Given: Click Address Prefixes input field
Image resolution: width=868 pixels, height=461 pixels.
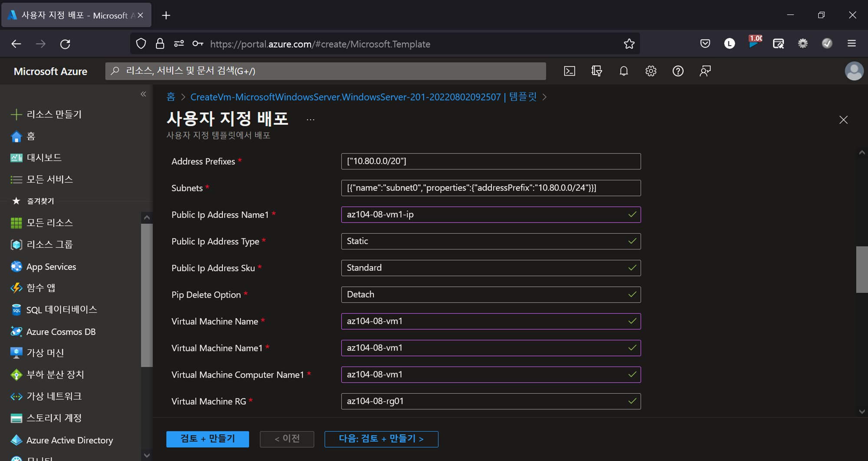Looking at the screenshot, I should point(491,161).
